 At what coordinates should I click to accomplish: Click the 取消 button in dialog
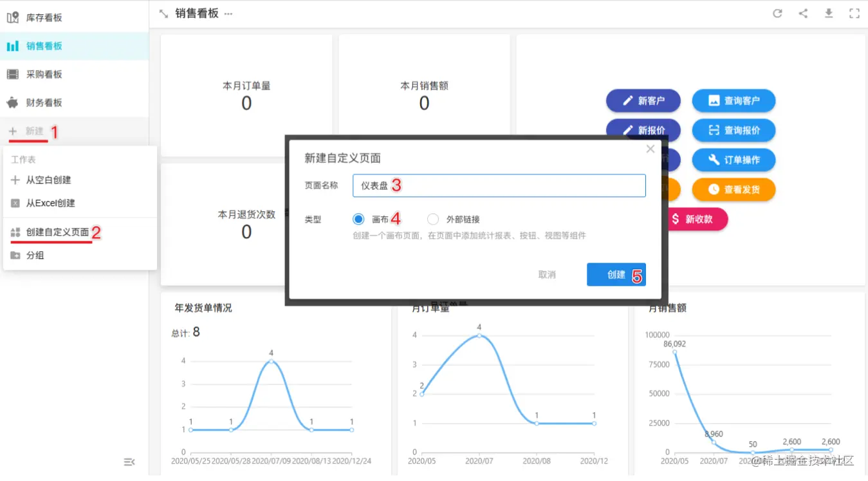coord(547,274)
